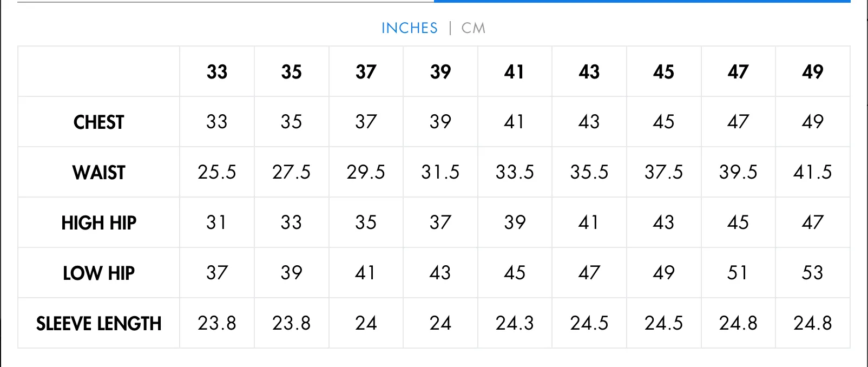
Task: Switch units to CM
Action: (474, 28)
